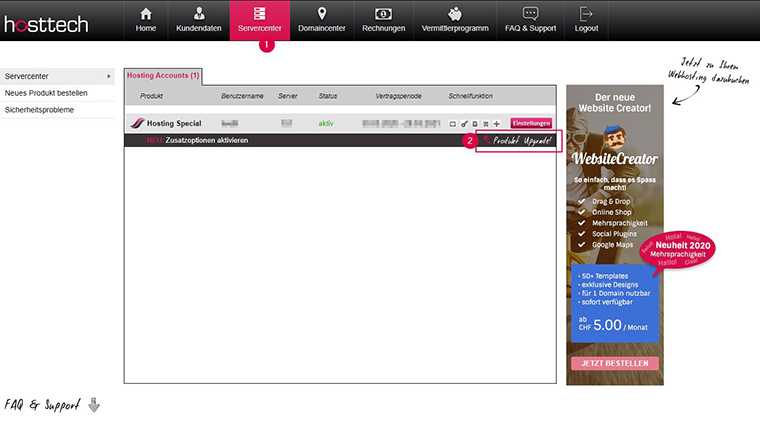Viewport: 760px width, 434px height.
Task: Click the WebsiteCreator mascot in the banner
Action: (615, 137)
